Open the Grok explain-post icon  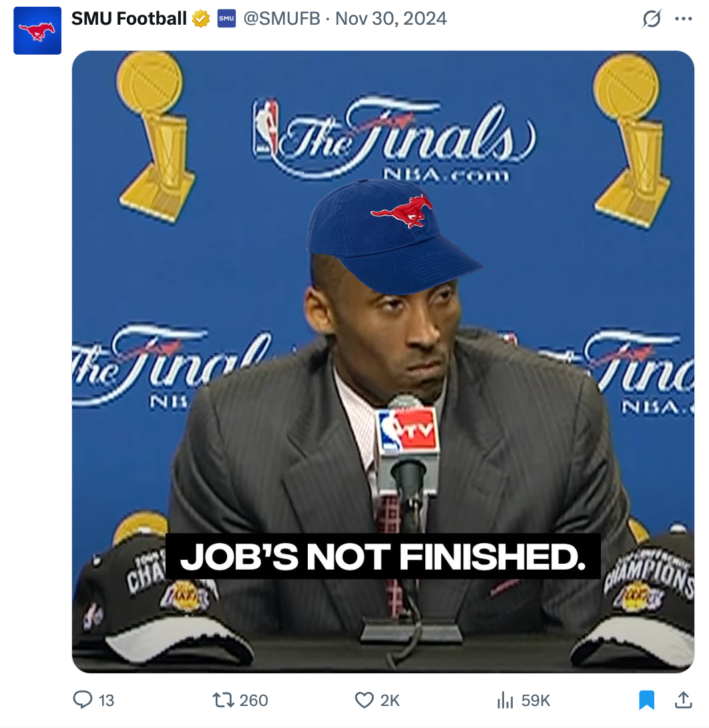[651, 19]
